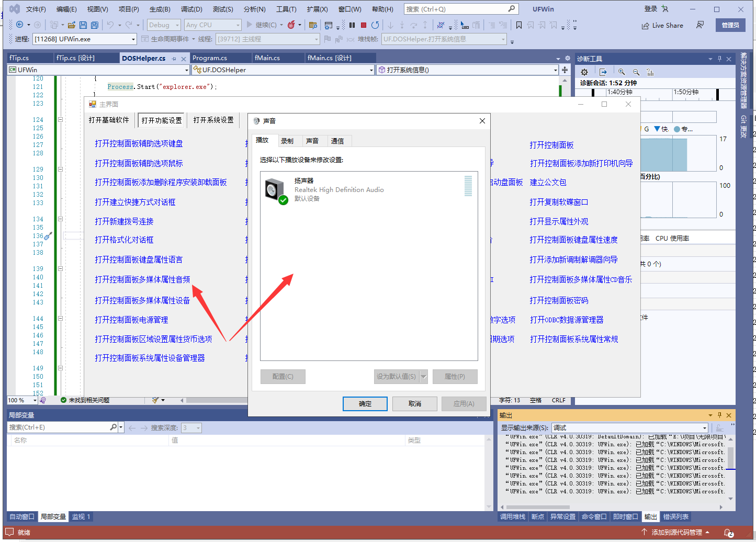
Task: Open the 工具(T) menu
Action: (x=286, y=9)
